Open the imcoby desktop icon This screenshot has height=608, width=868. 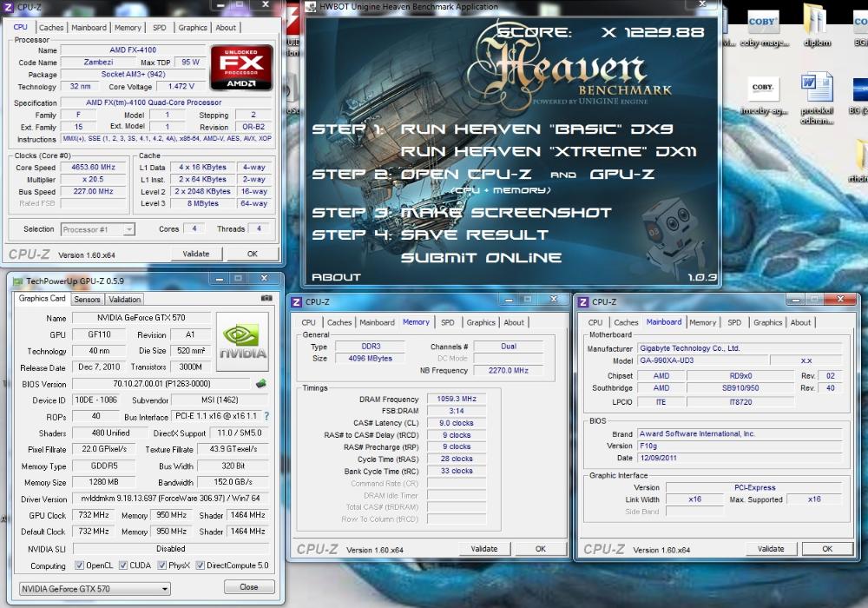tap(763, 97)
